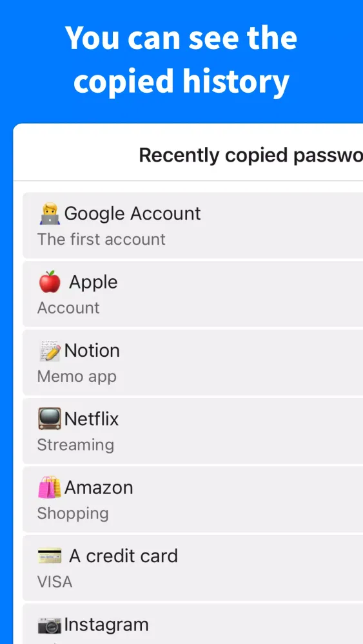Click the 'Streaming' description text
This screenshot has width=363, height=644.
(75, 445)
